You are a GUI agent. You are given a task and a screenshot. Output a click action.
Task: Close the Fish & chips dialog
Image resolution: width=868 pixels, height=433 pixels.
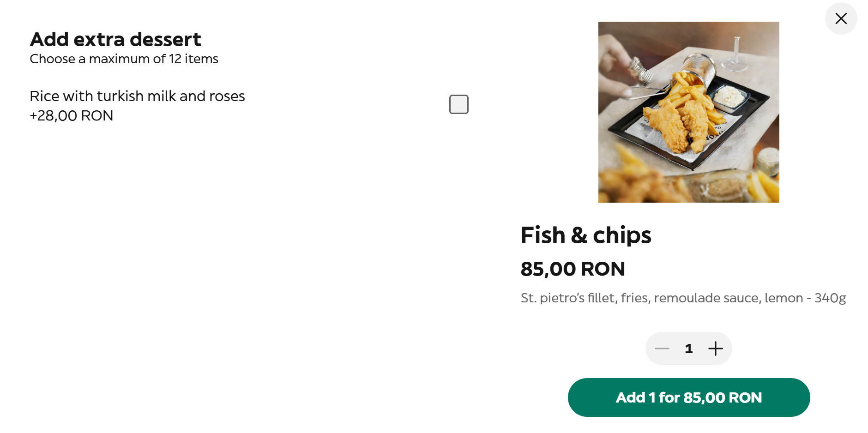tap(841, 18)
